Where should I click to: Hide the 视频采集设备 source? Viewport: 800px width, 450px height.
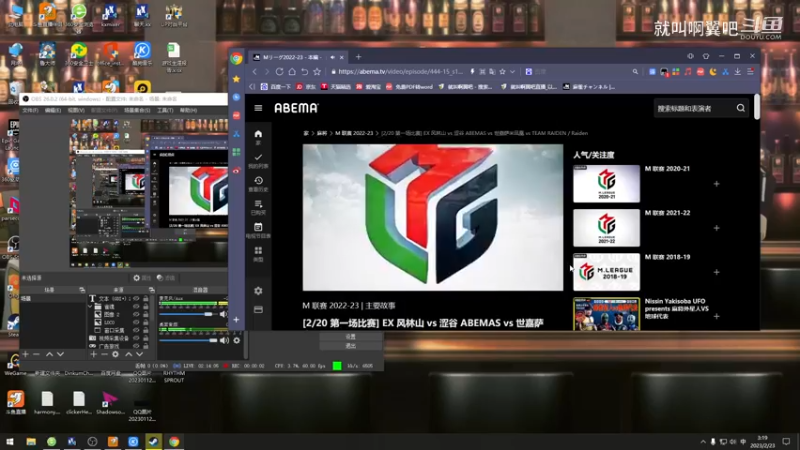(136, 338)
